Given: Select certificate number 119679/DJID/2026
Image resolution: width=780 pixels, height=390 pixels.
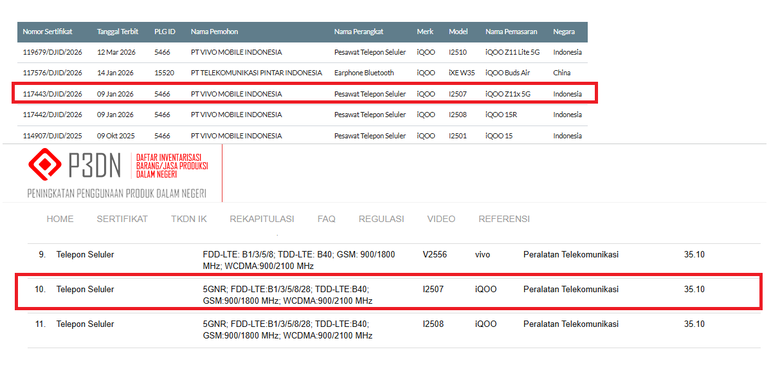Looking at the screenshot, I should point(53,52).
